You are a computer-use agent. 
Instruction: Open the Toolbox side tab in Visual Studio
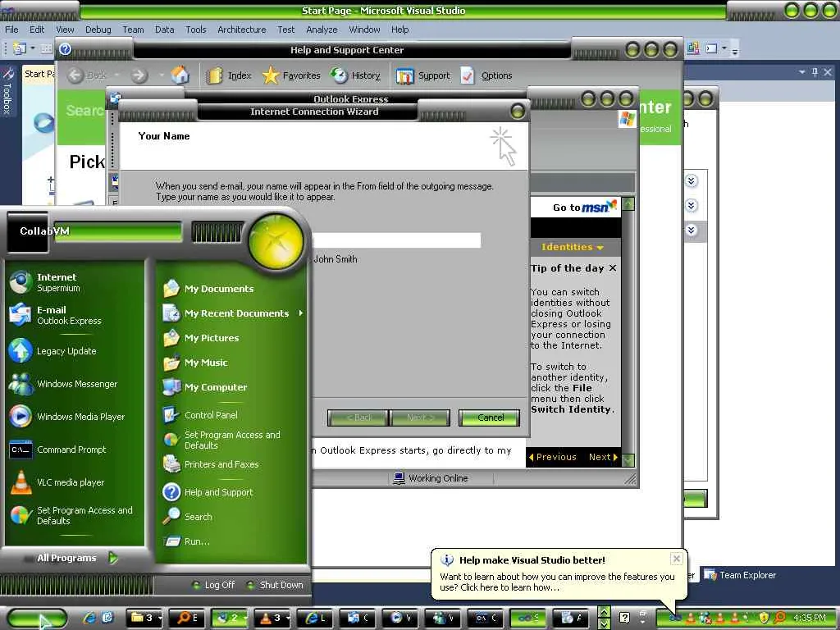(x=7, y=92)
